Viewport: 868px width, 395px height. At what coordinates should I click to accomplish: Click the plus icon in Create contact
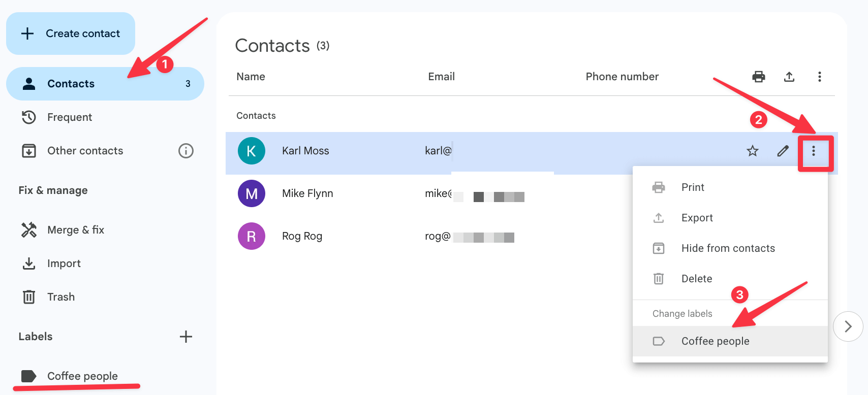[x=27, y=34]
